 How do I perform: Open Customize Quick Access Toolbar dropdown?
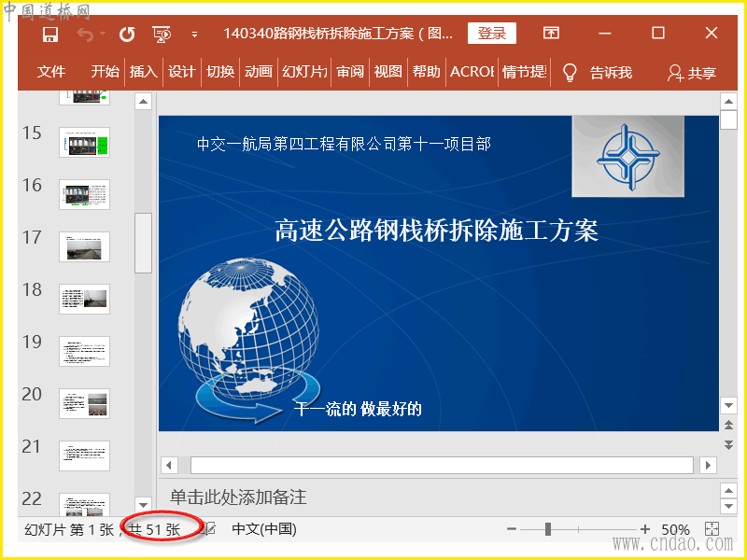(194, 35)
